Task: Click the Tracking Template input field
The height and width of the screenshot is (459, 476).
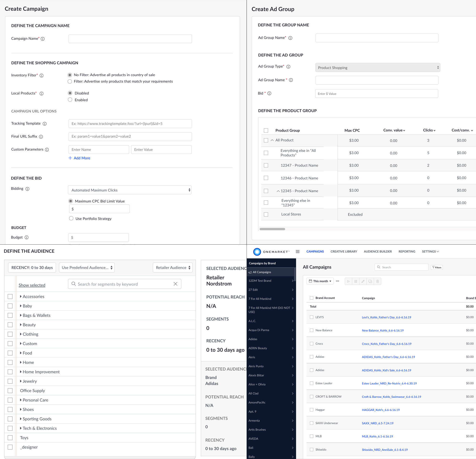Action: (130, 124)
